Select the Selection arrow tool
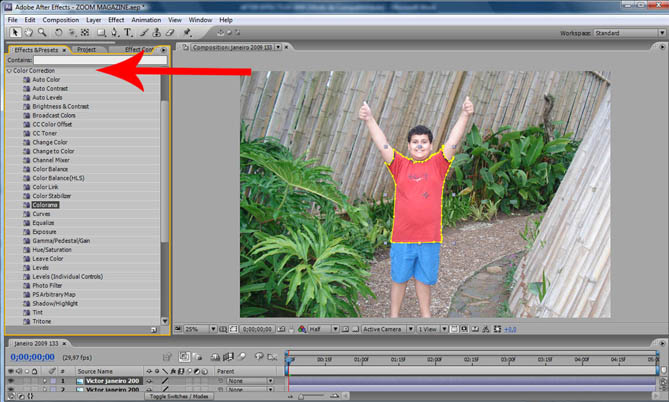669x402 pixels. pos(13,32)
